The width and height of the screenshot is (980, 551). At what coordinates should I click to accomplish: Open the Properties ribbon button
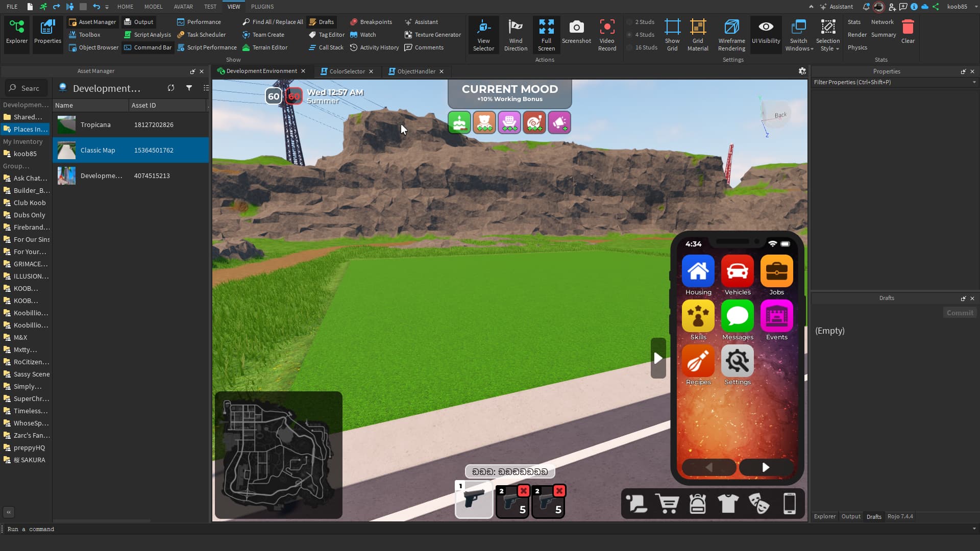tap(47, 34)
